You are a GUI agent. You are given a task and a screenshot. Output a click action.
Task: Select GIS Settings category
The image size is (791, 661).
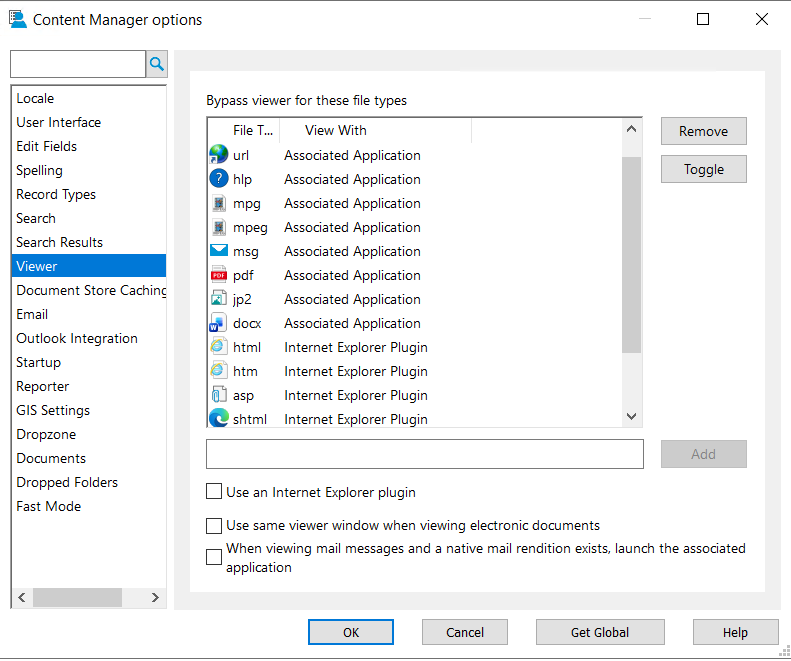click(x=89, y=410)
